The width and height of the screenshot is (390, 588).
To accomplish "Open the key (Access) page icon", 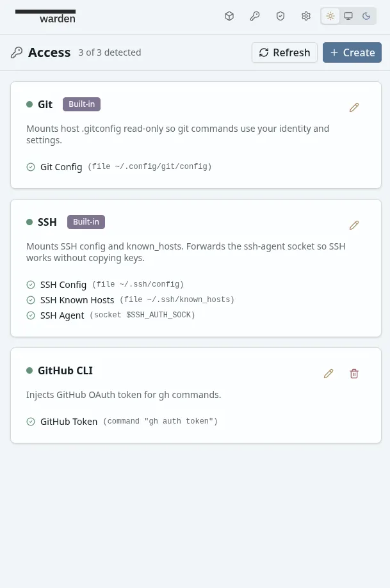I will coord(255,16).
